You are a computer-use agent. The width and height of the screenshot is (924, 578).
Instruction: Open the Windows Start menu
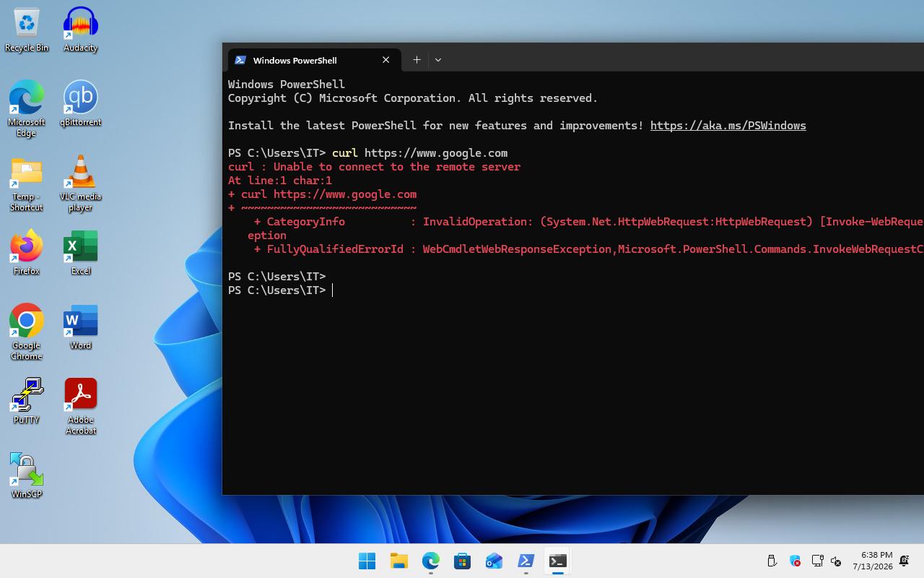coord(367,561)
